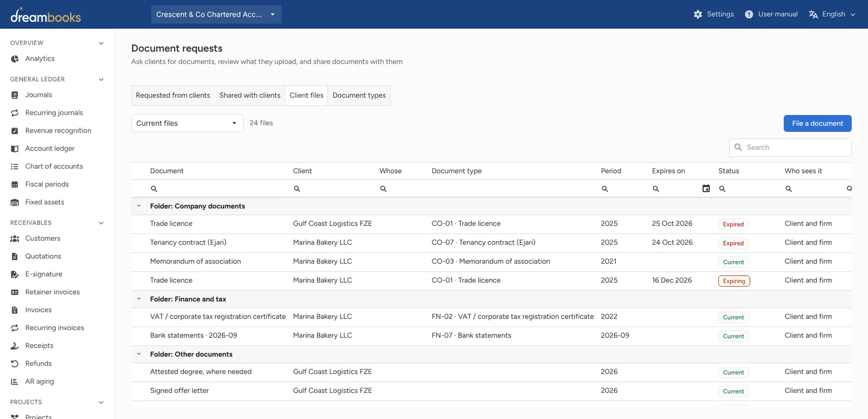Open Account ledger icon

(x=15, y=149)
